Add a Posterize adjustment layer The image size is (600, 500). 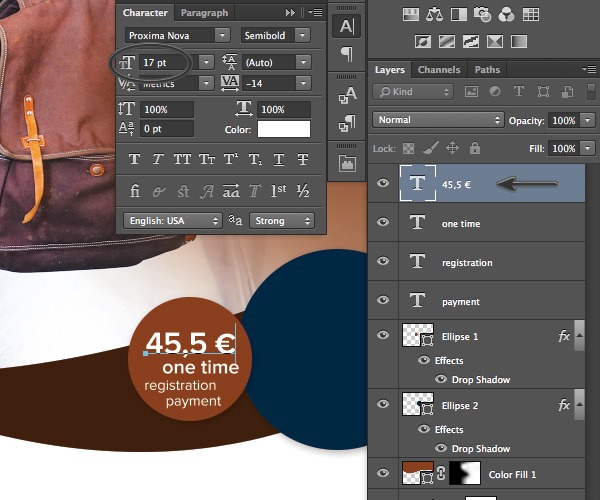[447, 41]
